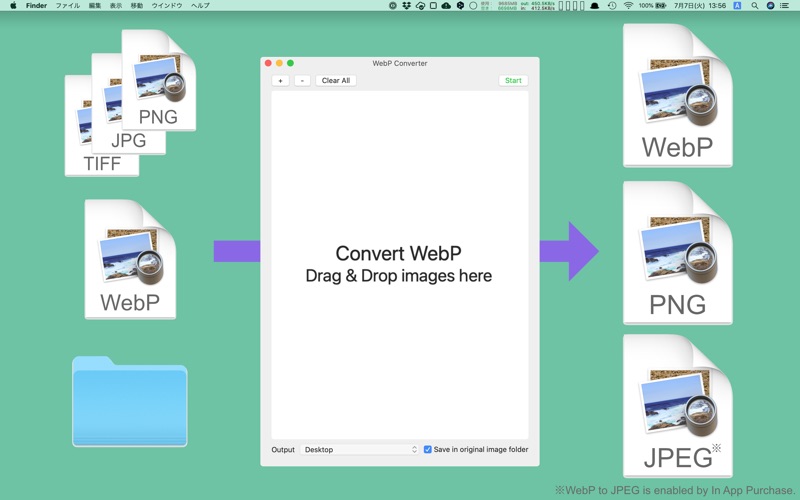Uncheck Save in original image folder

[x=428, y=449]
